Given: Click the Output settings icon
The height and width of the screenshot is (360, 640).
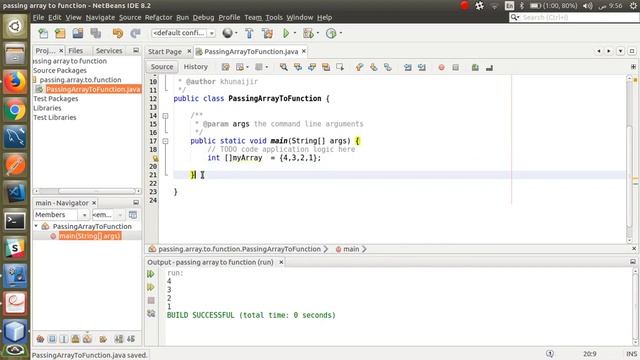Looking at the screenshot, I should (x=151, y=313).
